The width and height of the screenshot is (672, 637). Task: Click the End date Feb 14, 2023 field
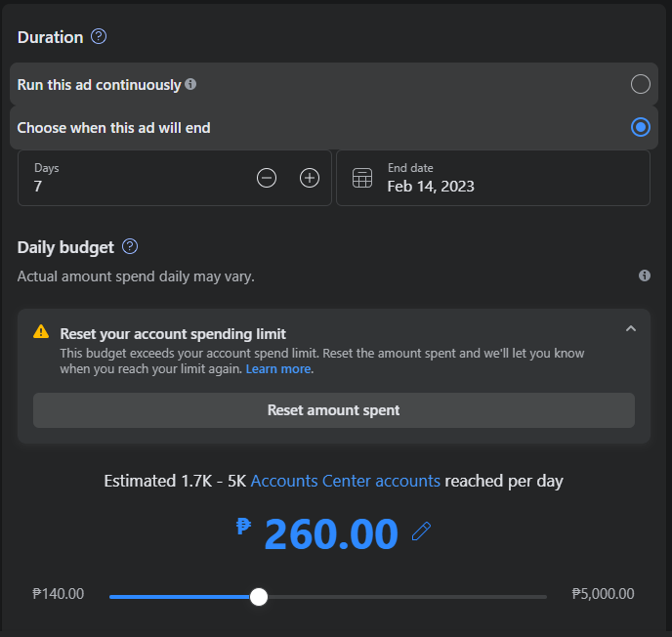(x=493, y=178)
